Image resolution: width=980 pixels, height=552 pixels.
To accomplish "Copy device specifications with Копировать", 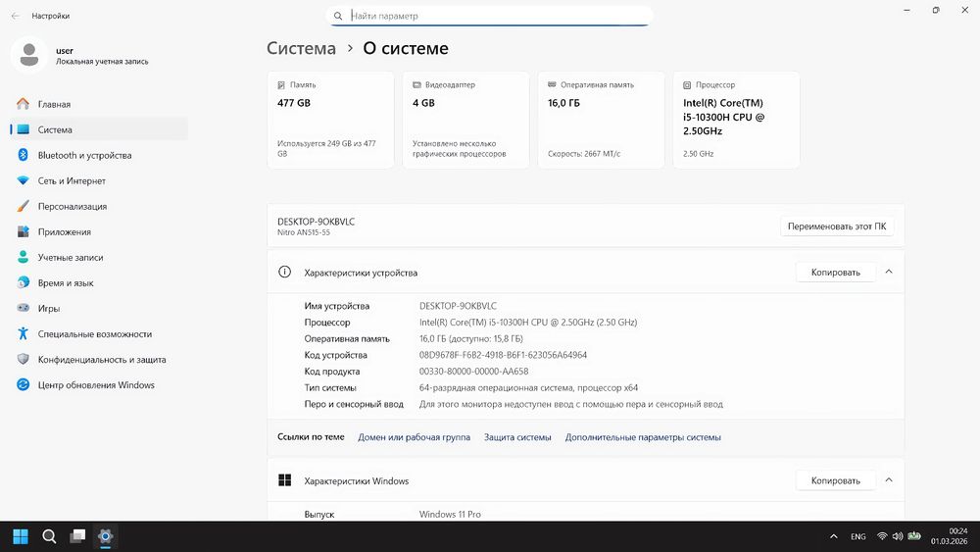I will point(835,272).
